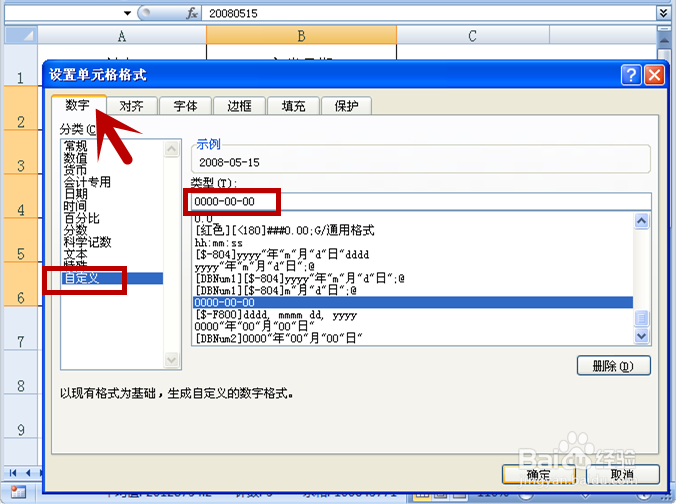Close the format cells dialog
This screenshot has width=676, height=504.
654,75
